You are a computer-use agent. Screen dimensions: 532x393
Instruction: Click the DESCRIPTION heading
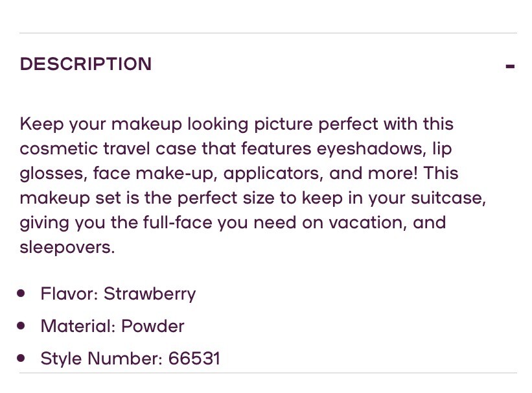pos(86,64)
